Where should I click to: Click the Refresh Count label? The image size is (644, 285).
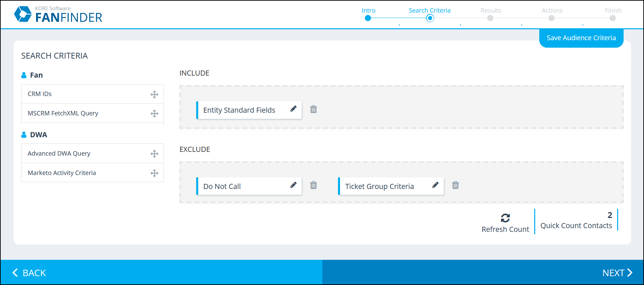click(x=505, y=229)
